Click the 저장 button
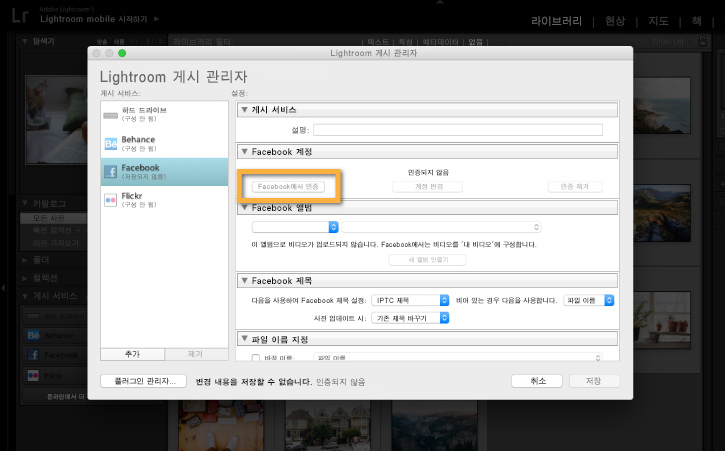This screenshot has width=725, height=451. coord(594,381)
